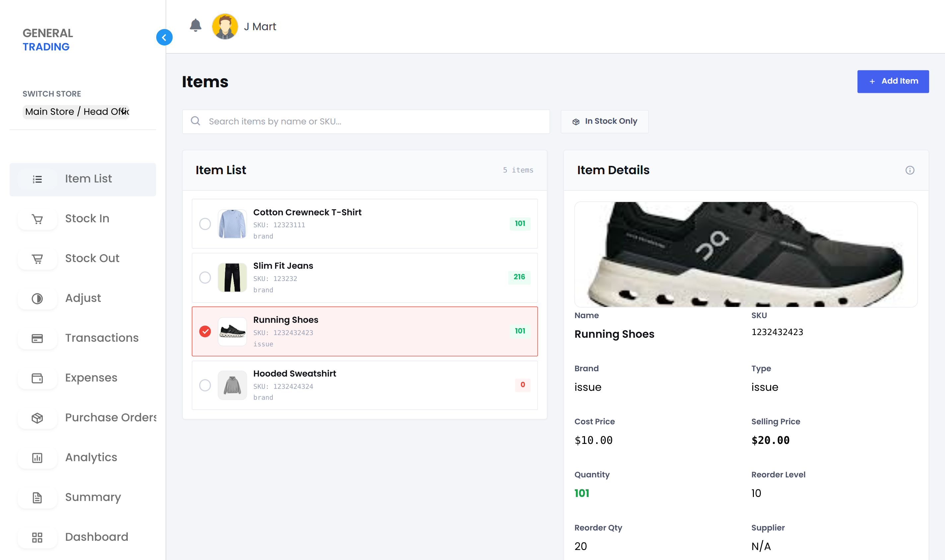Image resolution: width=945 pixels, height=560 pixels.
Task: Click the info icon in Item Details
Action: coord(910,170)
